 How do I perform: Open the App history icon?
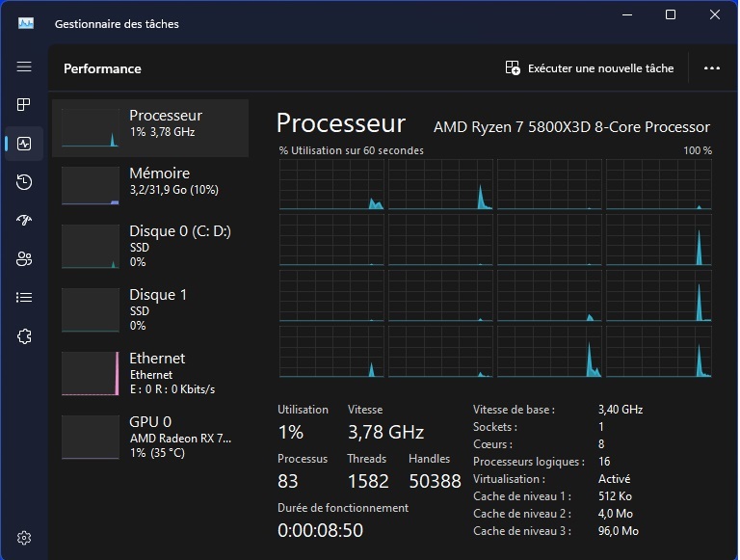pos(24,182)
